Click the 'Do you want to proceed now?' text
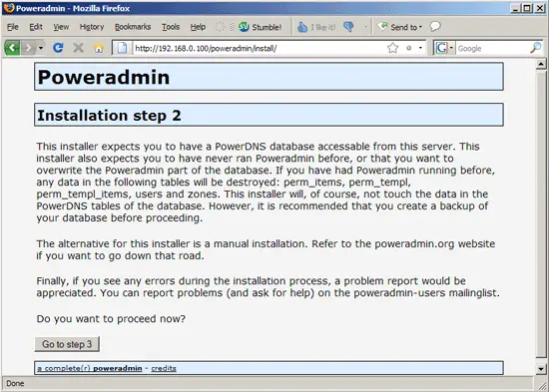This screenshot has width=549, height=392. 111,319
